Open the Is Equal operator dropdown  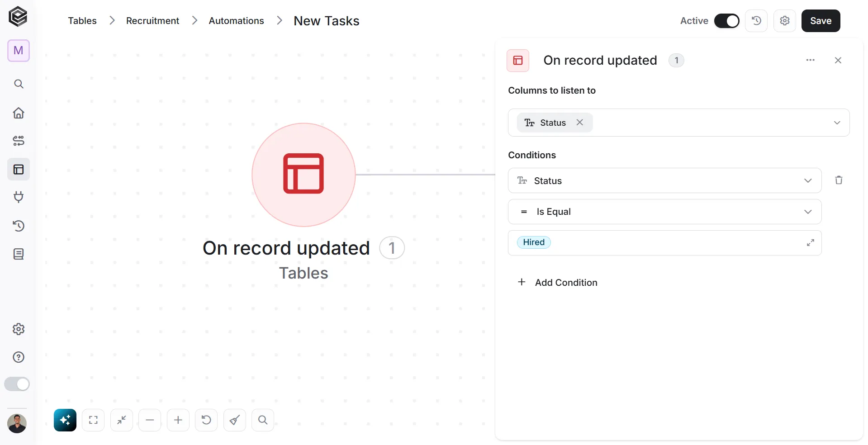tap(664, 212)
